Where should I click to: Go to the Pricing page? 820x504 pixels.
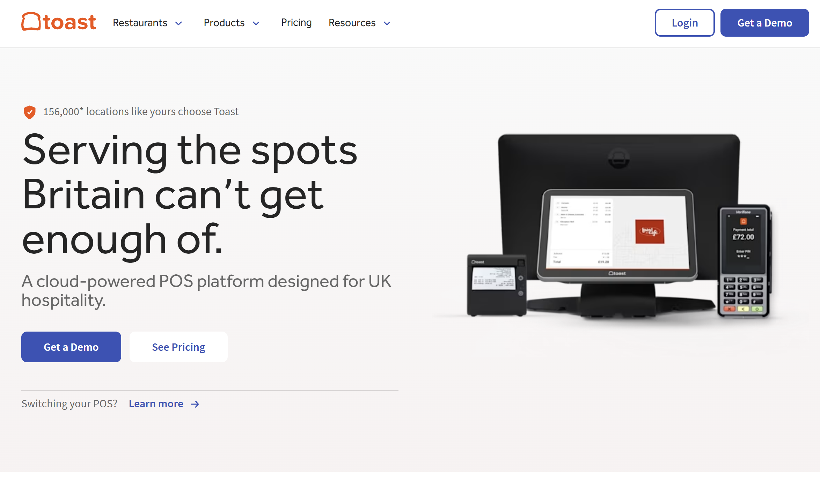point(296,23)
